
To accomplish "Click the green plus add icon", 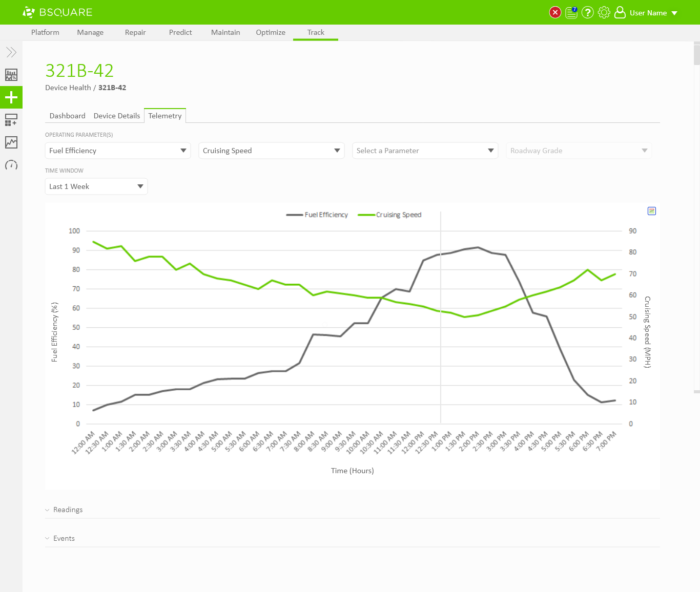I will (11, 97).
